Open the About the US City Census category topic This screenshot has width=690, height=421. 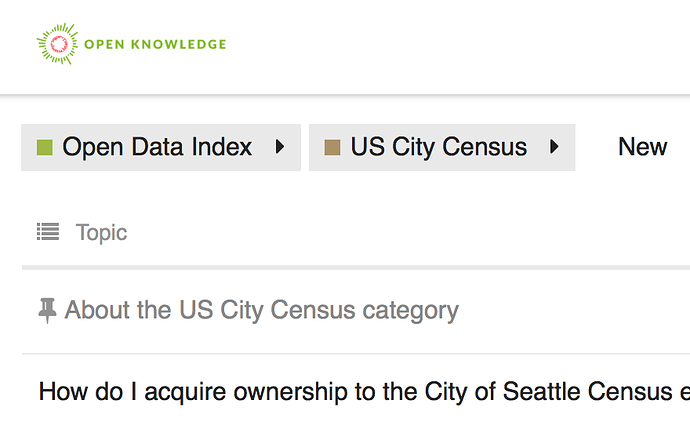(x=261, y=310)
